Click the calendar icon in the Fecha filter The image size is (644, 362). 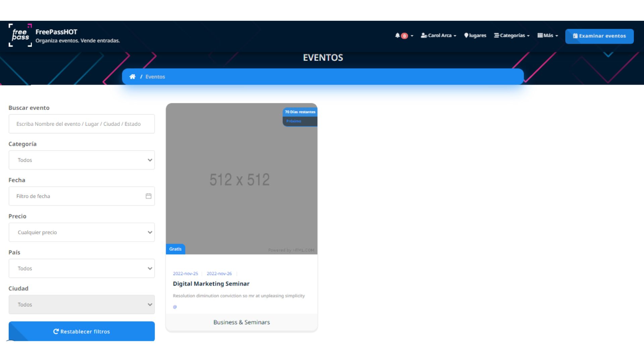(148, 196)
